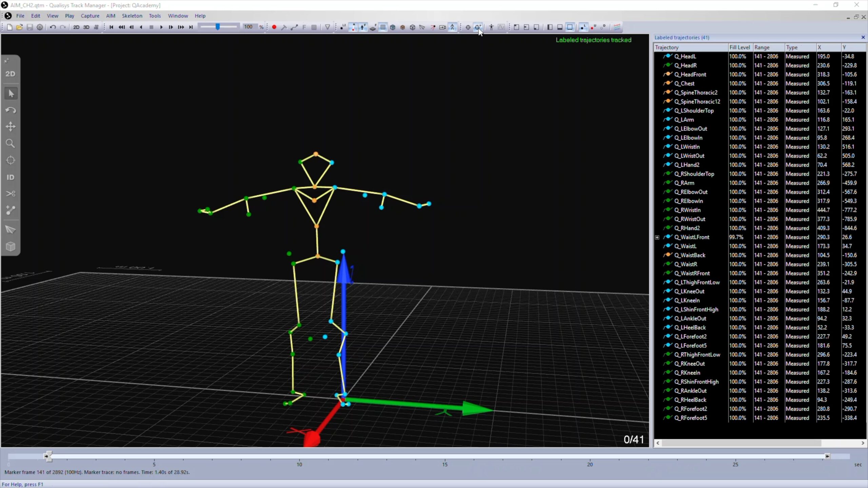Open the File menu

click(x=20, y=16)
